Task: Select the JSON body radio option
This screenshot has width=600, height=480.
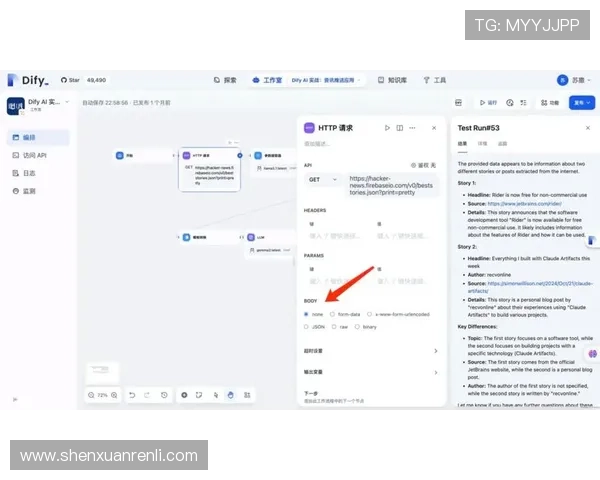Action: pos(314,327)
